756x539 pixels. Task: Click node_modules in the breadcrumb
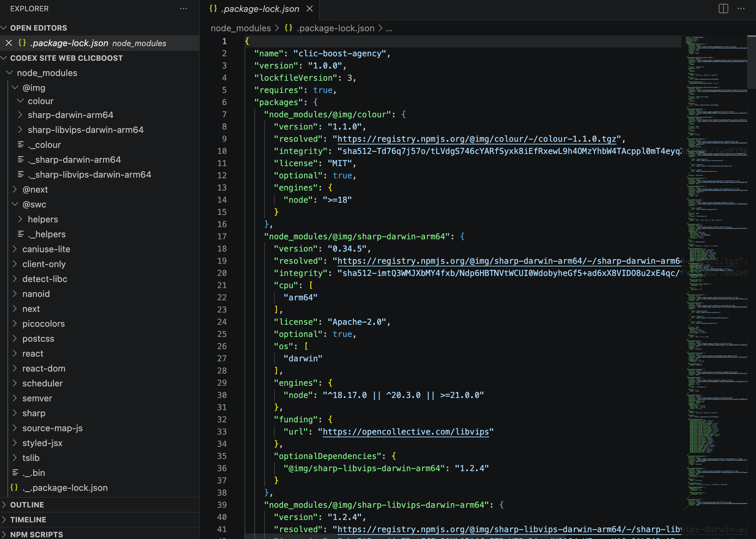(x=241, y=28)
